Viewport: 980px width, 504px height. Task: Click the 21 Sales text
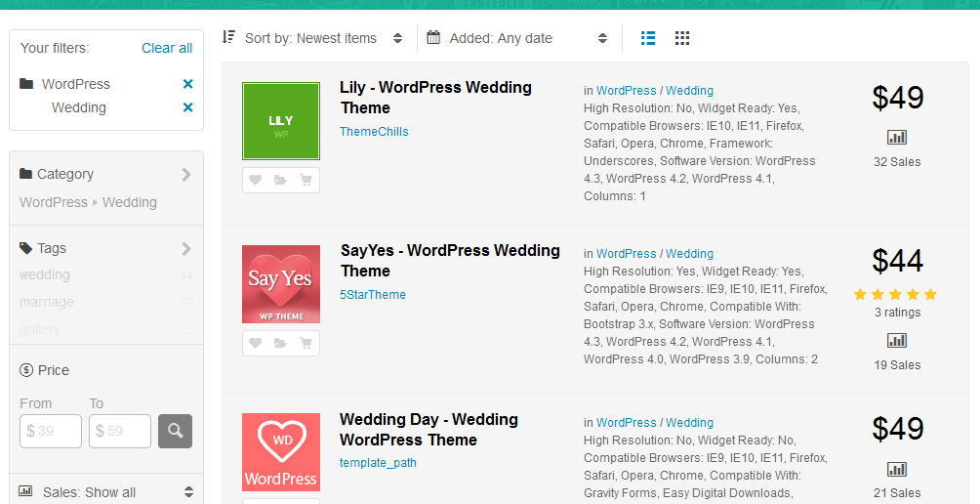click(897, 493)
